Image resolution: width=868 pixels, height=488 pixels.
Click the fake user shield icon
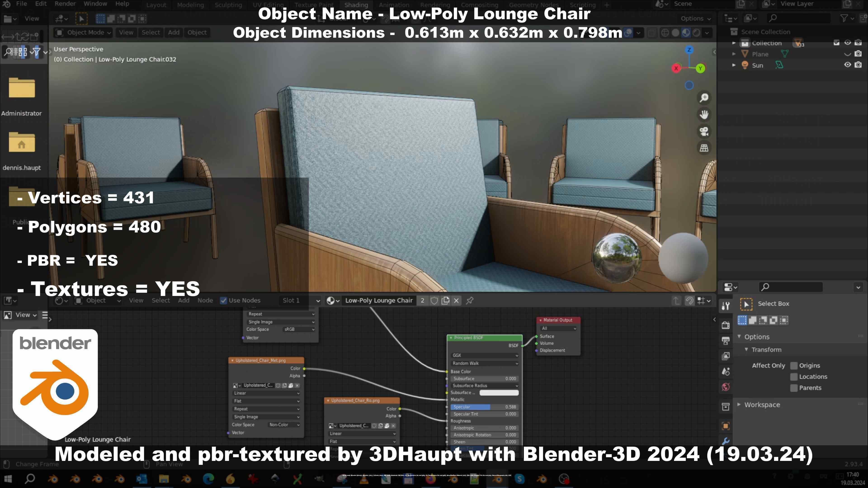(x=434, y=300)
